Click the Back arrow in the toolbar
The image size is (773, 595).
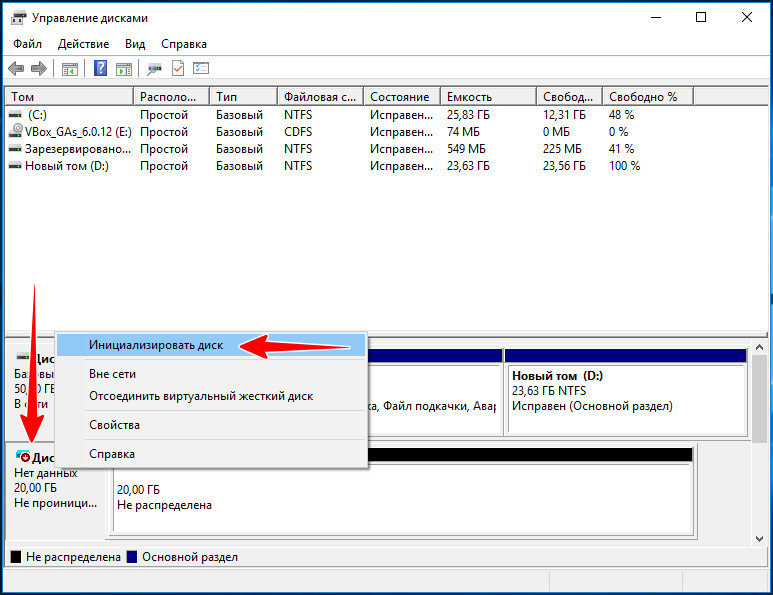click(x=16, y=69)
